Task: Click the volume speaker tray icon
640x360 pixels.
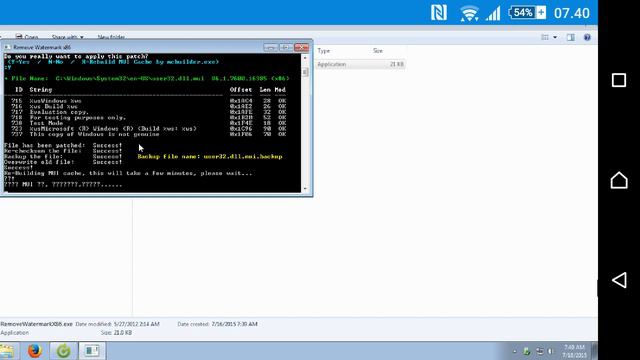Action: click(551, 351)
